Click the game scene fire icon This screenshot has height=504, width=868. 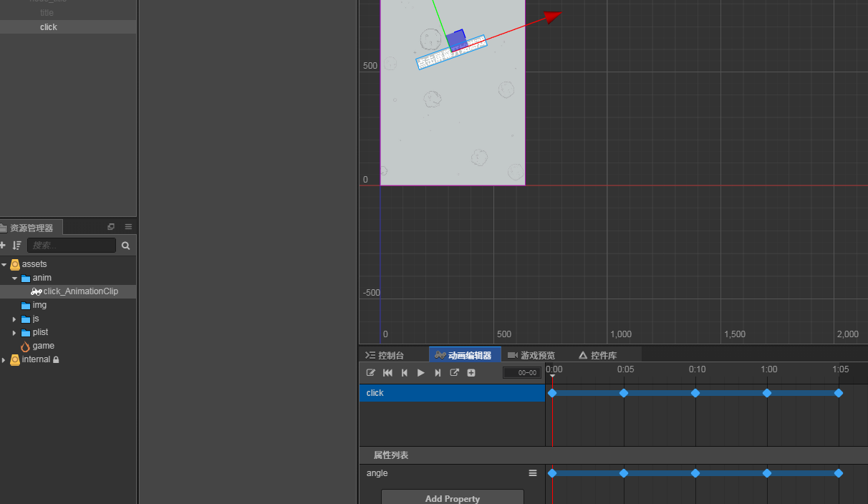coord(26,346)
